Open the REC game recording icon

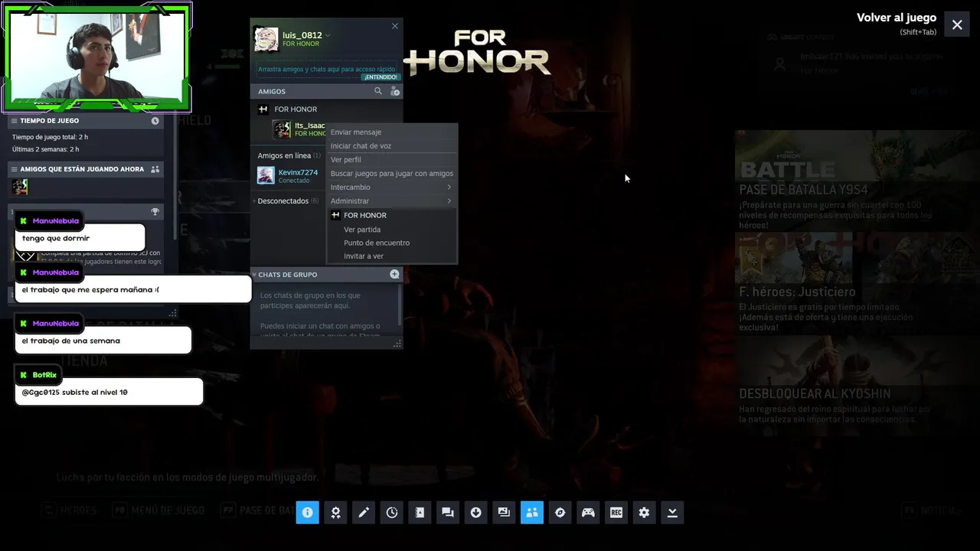616,513
